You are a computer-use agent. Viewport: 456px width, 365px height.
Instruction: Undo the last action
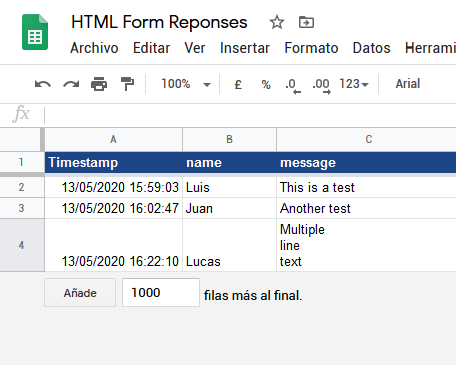pos(43,84)
